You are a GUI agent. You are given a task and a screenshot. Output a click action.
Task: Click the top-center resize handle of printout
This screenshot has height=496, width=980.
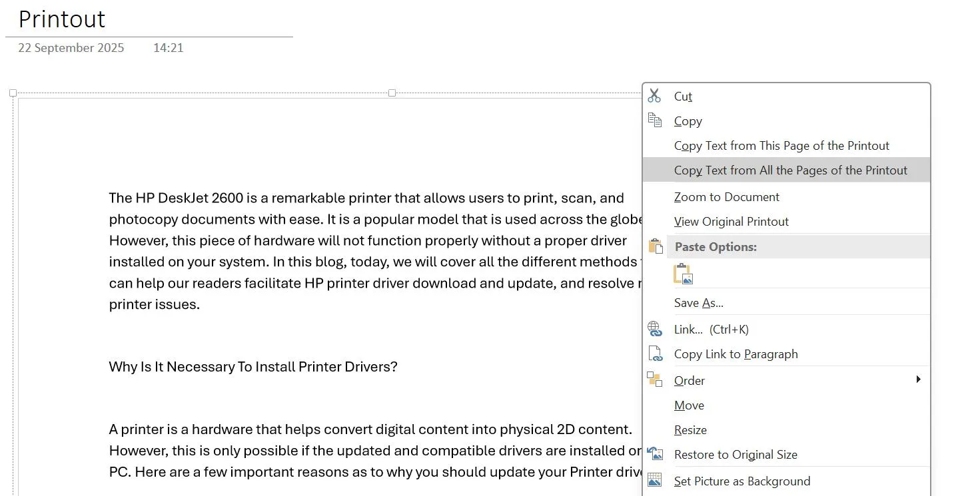[x=392, y=93]
